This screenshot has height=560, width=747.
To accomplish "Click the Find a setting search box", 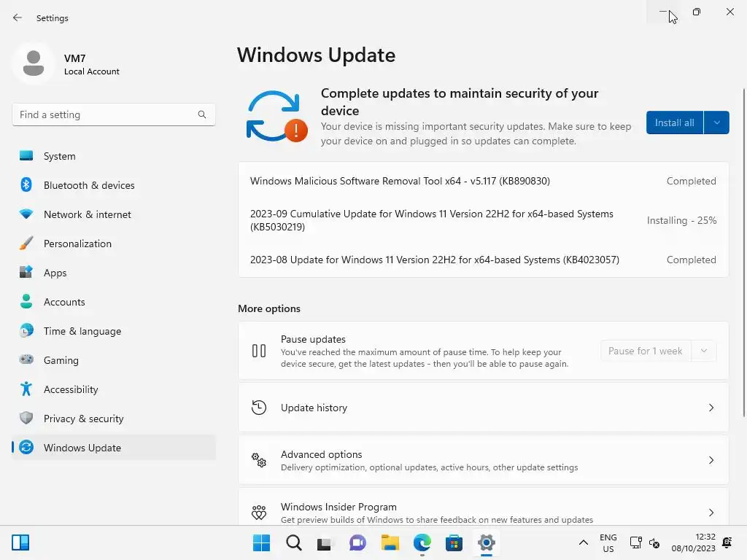I will (114, 114).
